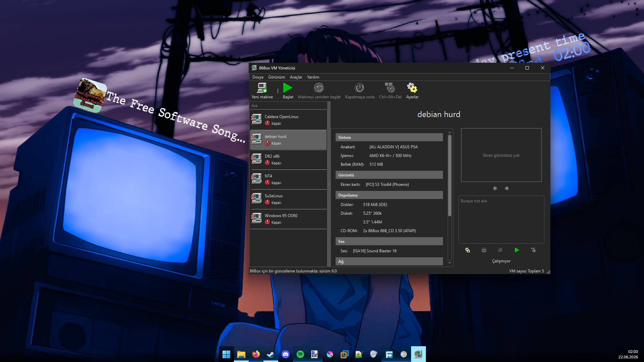
Task: Click small green play button under notes
Action: point(517,250)
